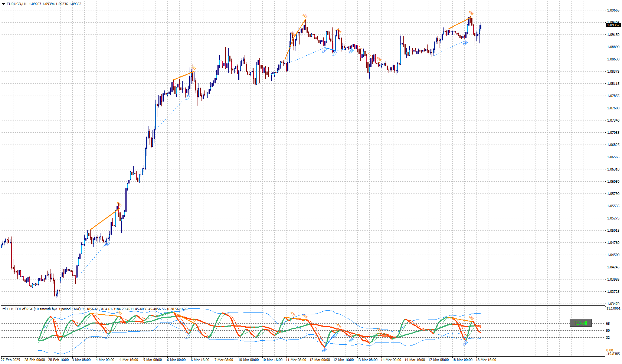Viewport: 622px width, 364px height.
Task: Click the 1.06050 price scale label
Action: point(613,182)
